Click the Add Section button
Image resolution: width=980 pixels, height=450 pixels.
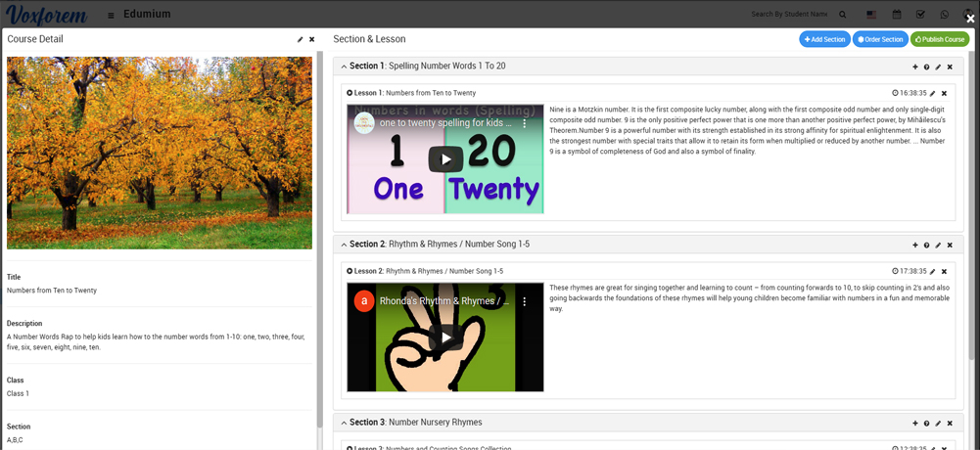click(824, 39)
